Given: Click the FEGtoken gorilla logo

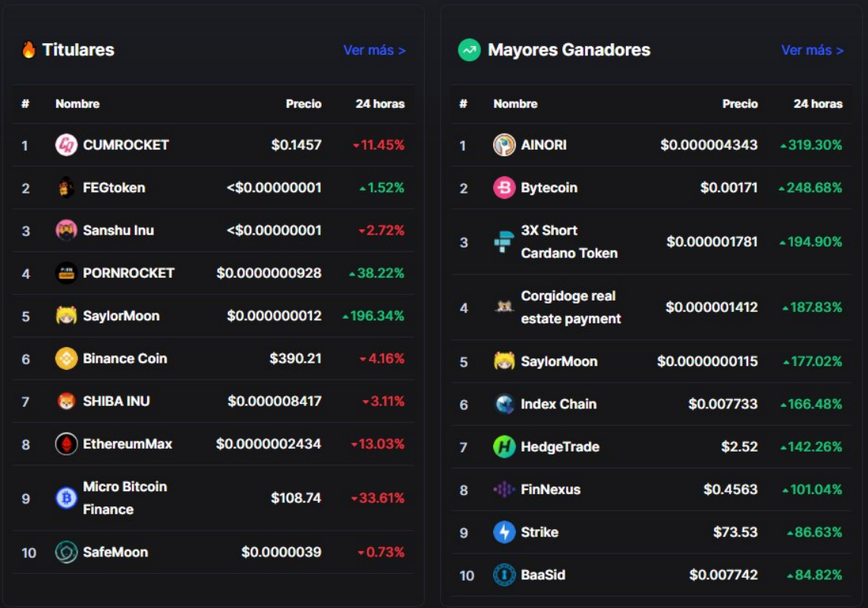Looking at the screenshot, I should 66,187.
